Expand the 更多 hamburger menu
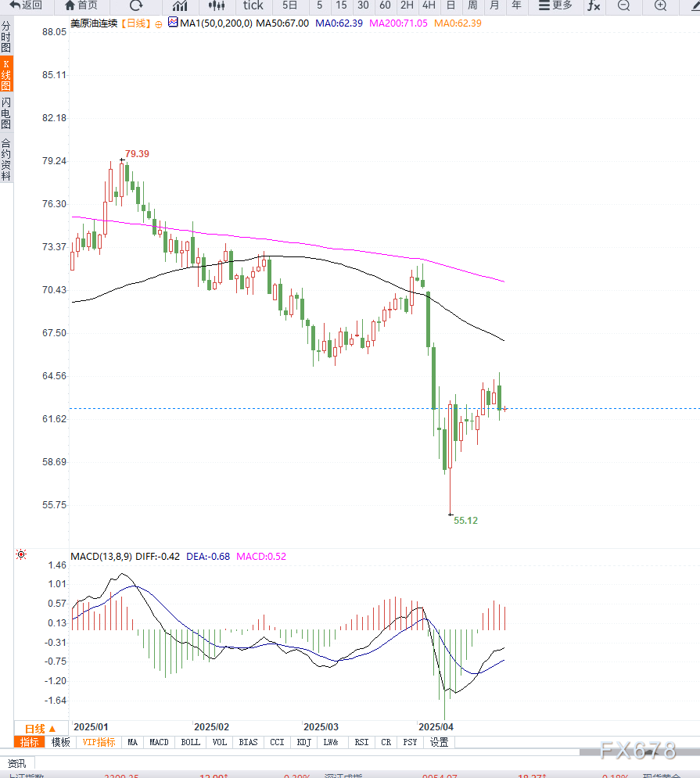 coord(555,5)
